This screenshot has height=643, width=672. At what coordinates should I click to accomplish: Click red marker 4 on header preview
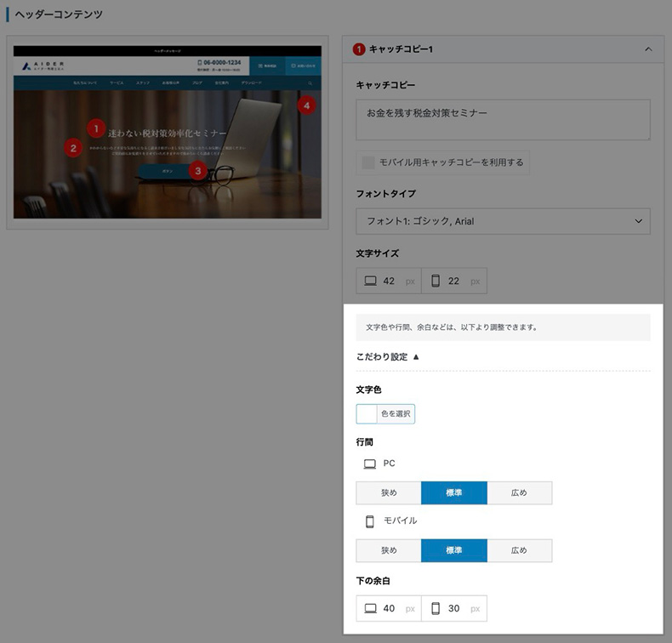[x=306, y=105]
